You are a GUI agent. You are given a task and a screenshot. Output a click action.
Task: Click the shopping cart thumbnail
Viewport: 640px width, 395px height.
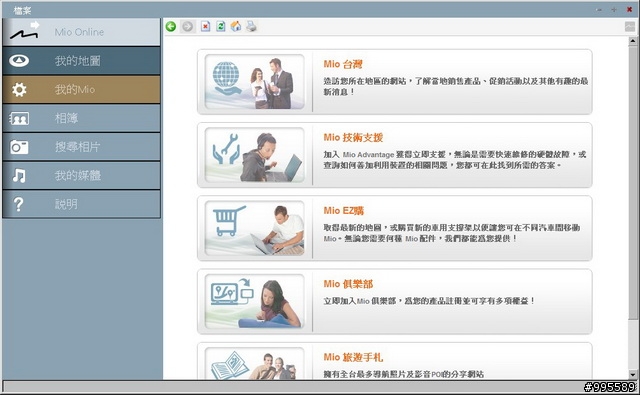point(255,228)
